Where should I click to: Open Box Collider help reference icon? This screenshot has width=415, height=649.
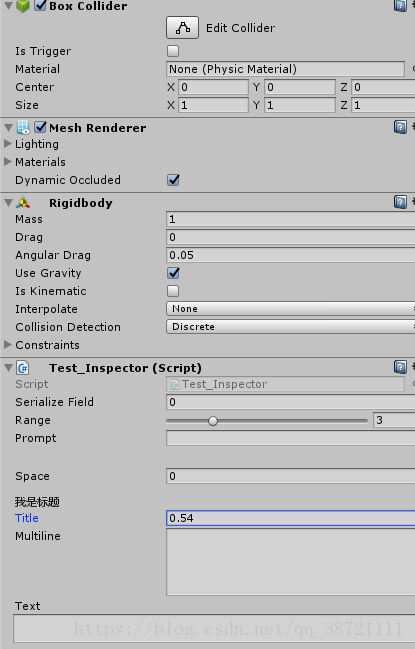click(x=400, y=5)
